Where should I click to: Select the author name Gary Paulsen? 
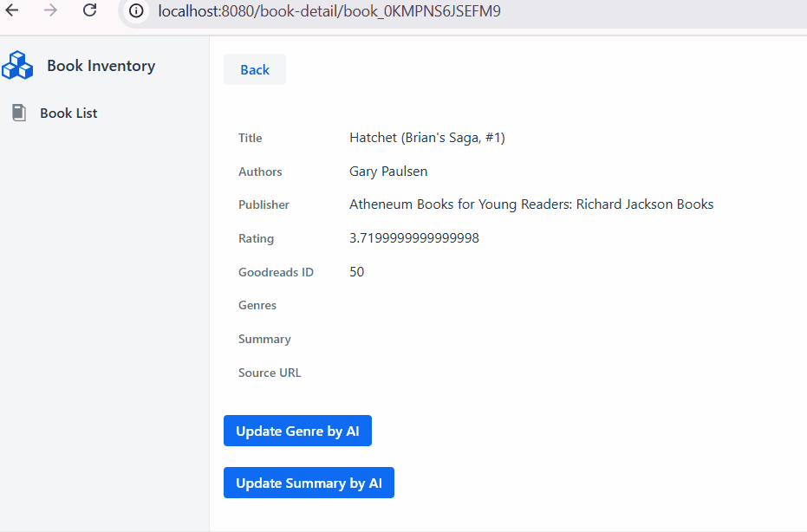point(388,172)
